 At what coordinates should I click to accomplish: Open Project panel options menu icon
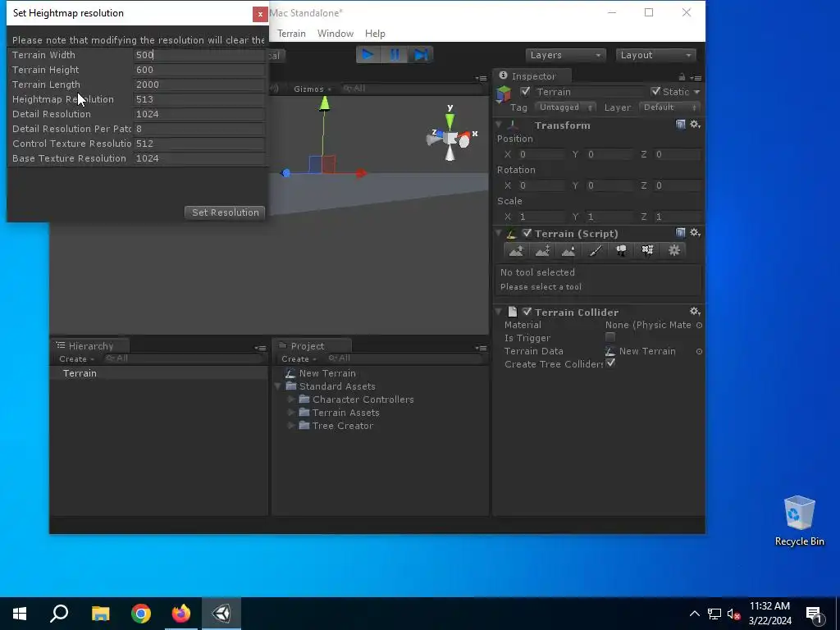coord(481,348)
